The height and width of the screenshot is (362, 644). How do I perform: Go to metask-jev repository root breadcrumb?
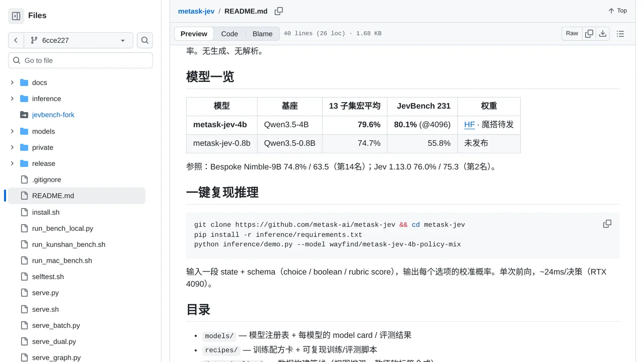[x=196, y=11]
